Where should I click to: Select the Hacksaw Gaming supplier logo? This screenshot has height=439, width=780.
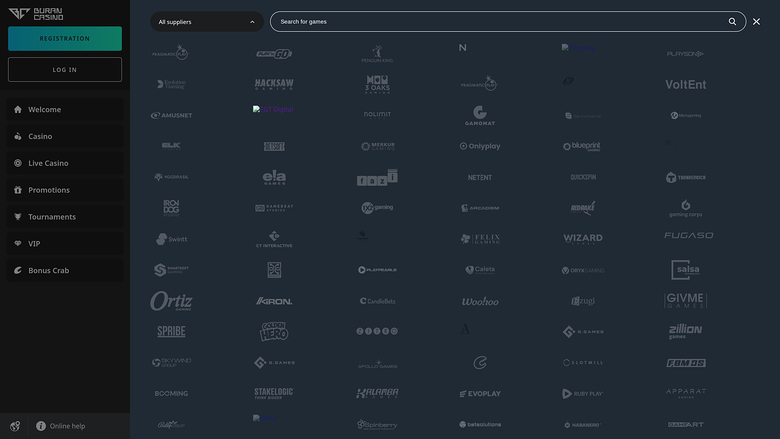(x=273, y=85)
